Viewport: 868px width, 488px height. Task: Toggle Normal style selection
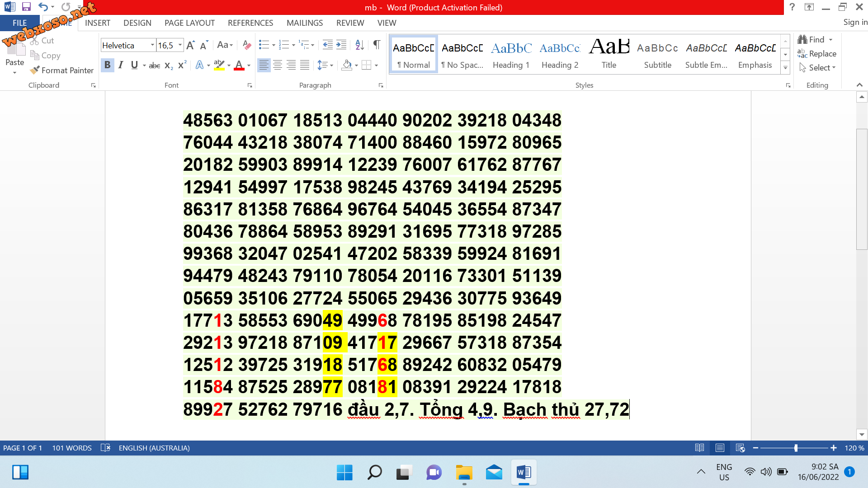(x=413, y=55)
